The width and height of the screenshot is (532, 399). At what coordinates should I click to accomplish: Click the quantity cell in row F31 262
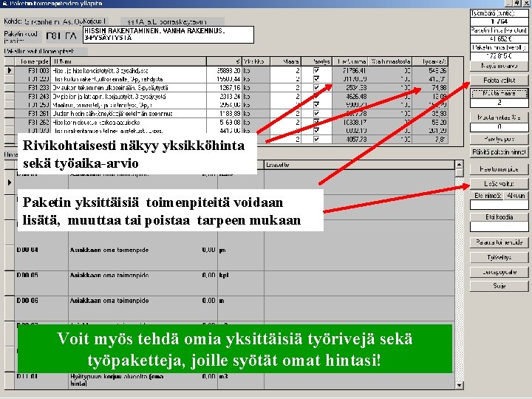286,122
